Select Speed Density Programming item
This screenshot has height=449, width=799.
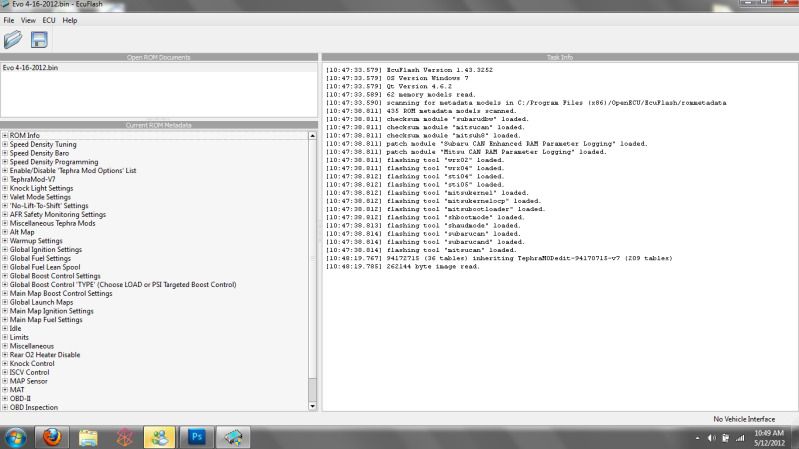click(x=54, y=162)
